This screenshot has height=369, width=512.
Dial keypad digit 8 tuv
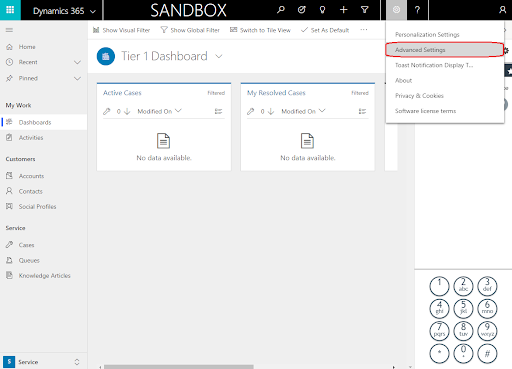pyautogui.click(x=463, y=331)
